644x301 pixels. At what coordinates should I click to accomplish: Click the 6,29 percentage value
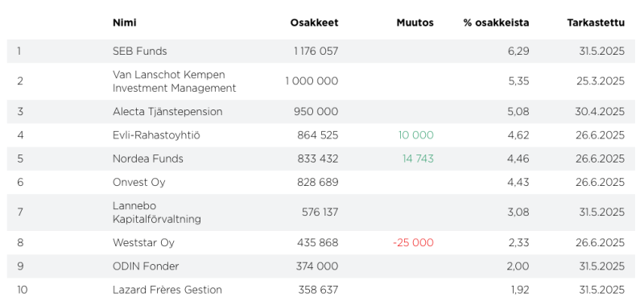click(518, 52)
